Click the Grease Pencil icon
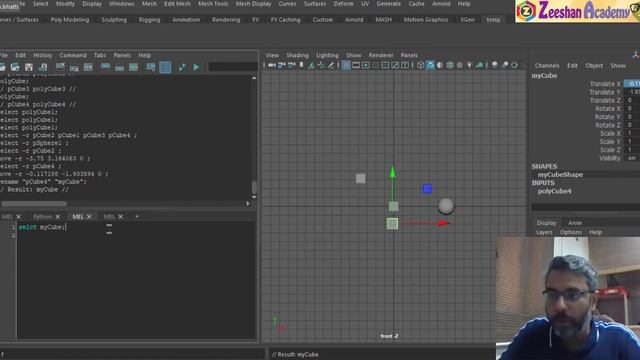640x360 pixels. coord(331,65)
